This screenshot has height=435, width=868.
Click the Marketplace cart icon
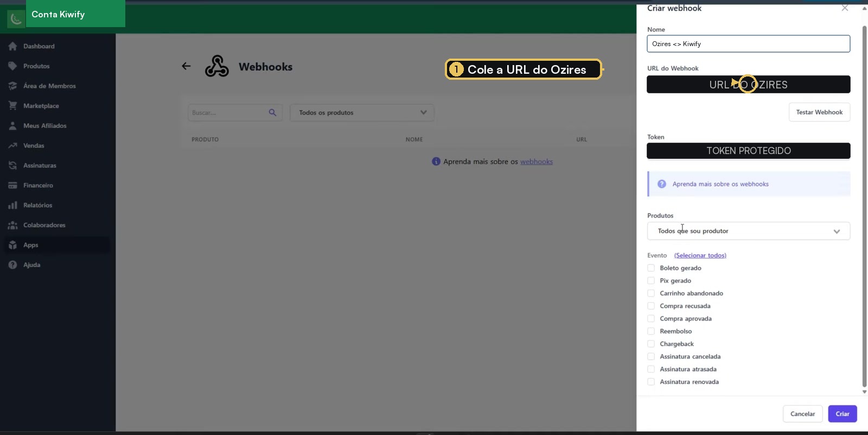tap(12, 106)
